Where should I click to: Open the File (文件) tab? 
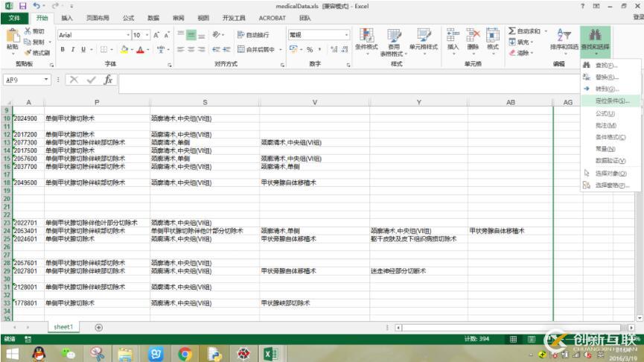[14, 18]
